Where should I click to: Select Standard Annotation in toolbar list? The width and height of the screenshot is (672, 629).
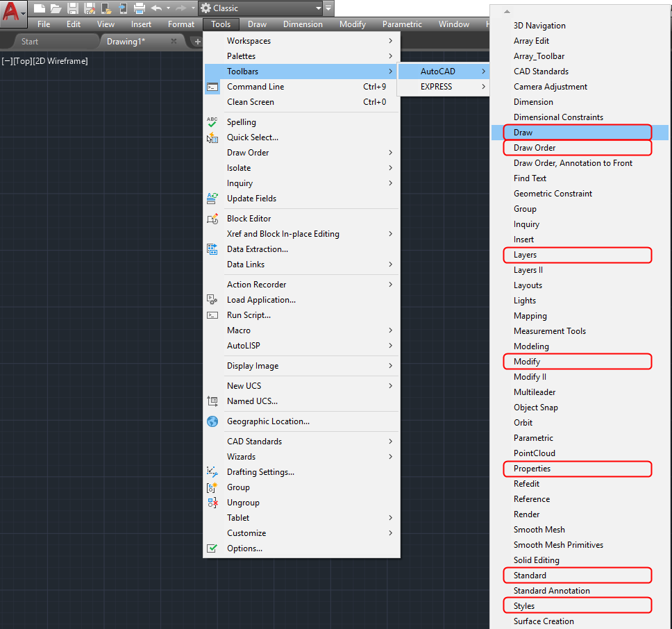click(x=580, y=591)
